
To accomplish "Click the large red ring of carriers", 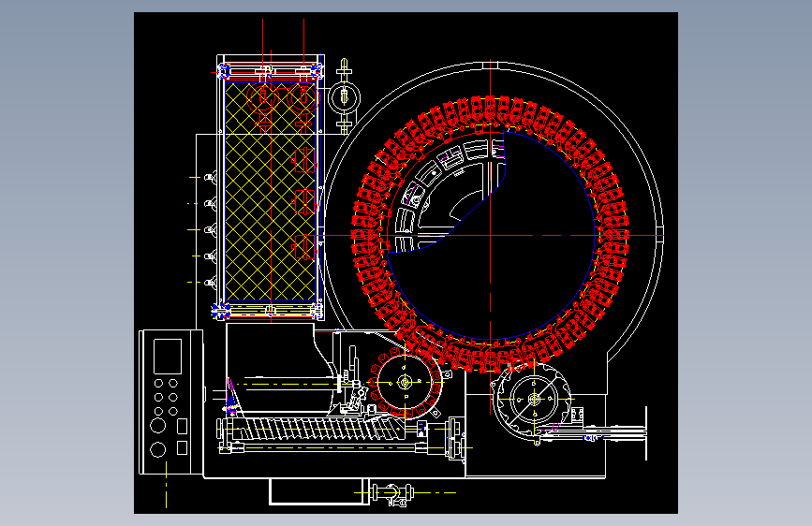I will click(491, 235).
